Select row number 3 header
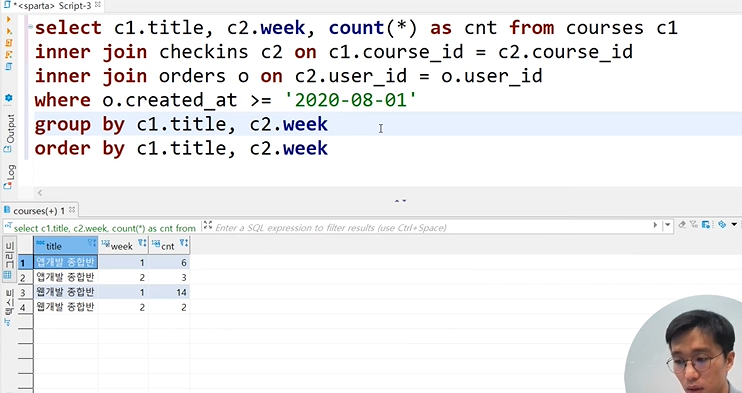 tap(26, 292)
